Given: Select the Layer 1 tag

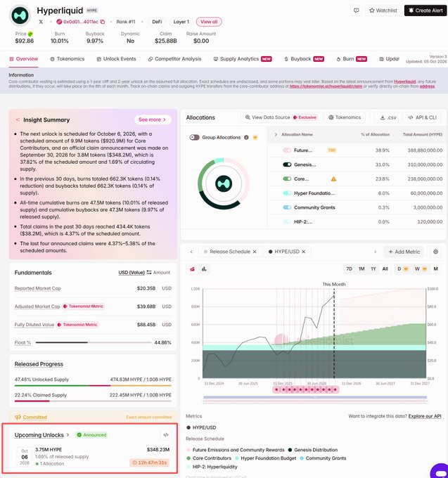Looking at the screenshot, I should tap(181, 22).
